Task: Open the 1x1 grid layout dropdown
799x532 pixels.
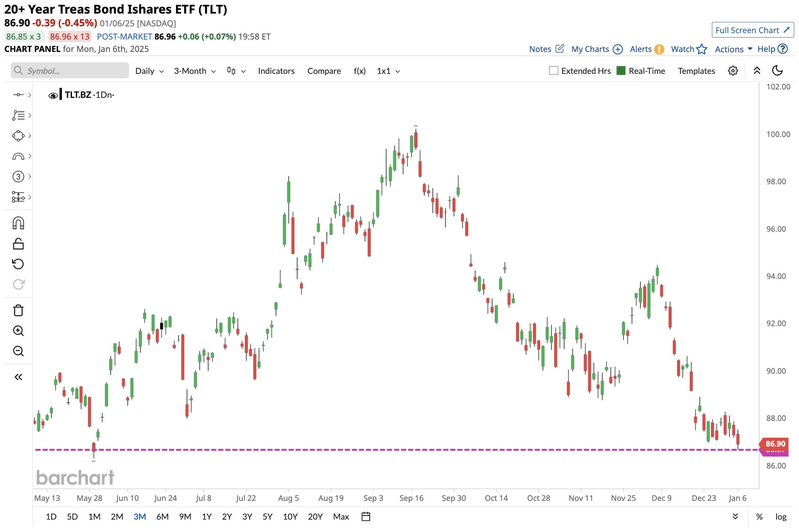Action: coord(388,71)
